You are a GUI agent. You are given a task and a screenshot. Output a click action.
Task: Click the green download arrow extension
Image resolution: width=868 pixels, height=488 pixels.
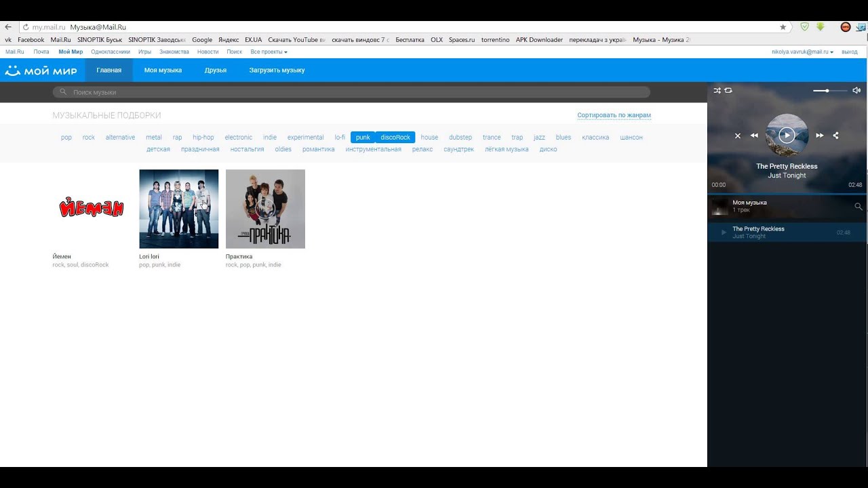[820, 27]
